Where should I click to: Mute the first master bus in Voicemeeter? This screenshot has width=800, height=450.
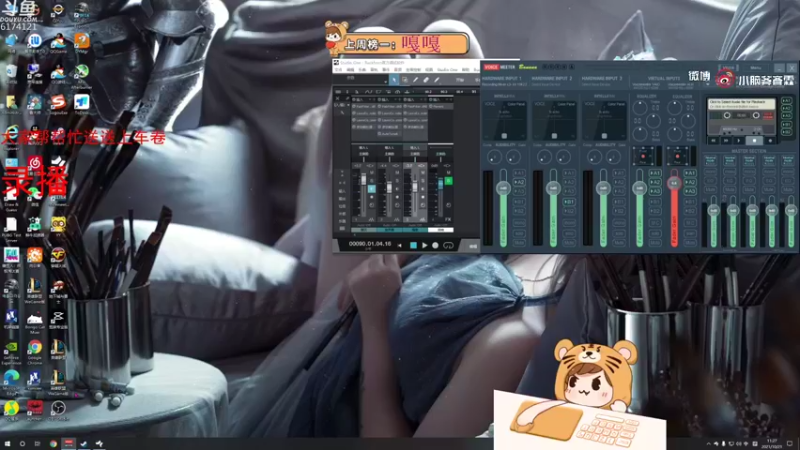click(x=710, y=189)
